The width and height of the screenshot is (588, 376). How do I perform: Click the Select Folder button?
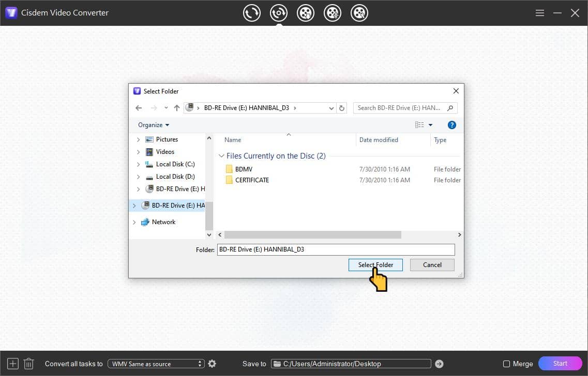click(x=375, y=264)
